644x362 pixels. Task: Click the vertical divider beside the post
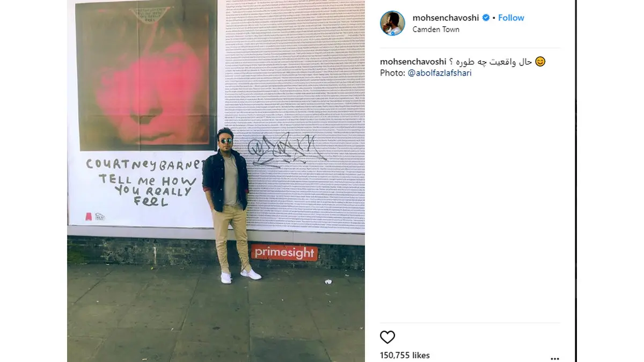pos(576,181)
